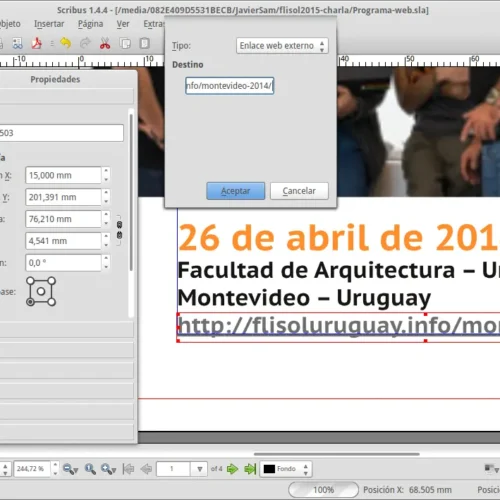Viewport: 500px width, 500px height.
Task: Go to last page green arrow
Action: [250, 469]
